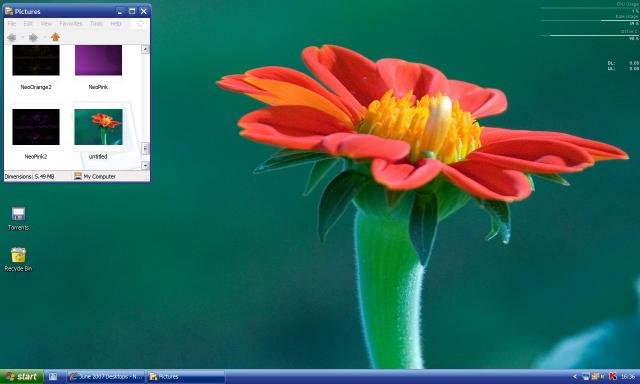Select the NeoPink purple thumbnail

[x=98, y=60]
